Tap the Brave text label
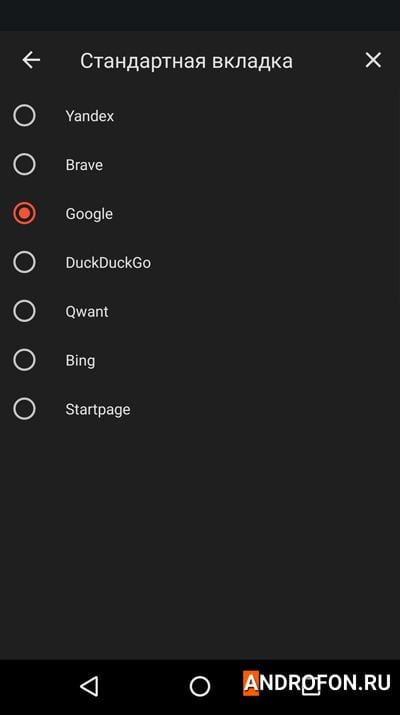400x715 pixels. 84,165
